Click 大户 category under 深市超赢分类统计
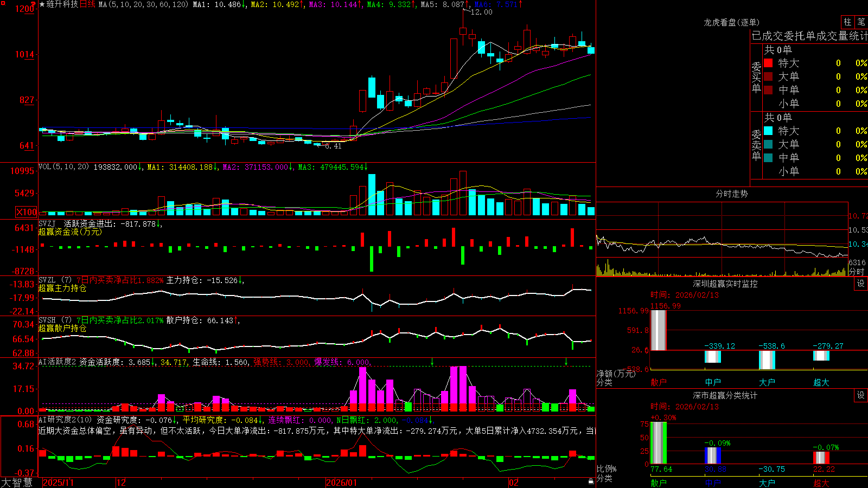 [x=767, y=483]
